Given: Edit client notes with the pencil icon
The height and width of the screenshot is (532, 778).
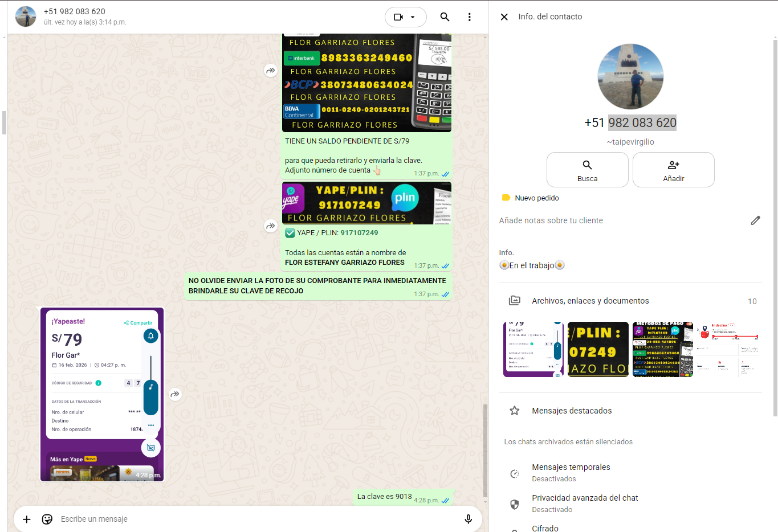Looking at the screenshot, I should pos(755,220).
